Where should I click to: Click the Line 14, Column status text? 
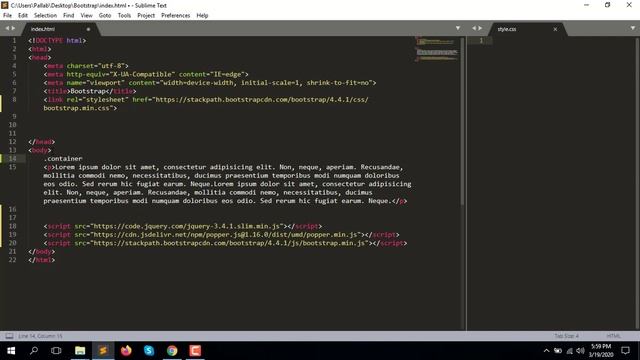click(40, 336)
